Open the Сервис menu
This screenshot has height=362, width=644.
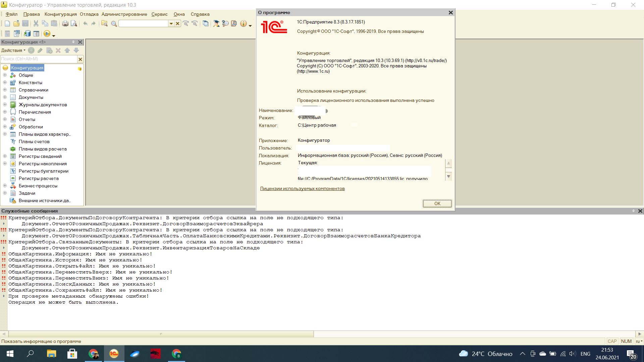pyautogui.click(x=159, y=14)
